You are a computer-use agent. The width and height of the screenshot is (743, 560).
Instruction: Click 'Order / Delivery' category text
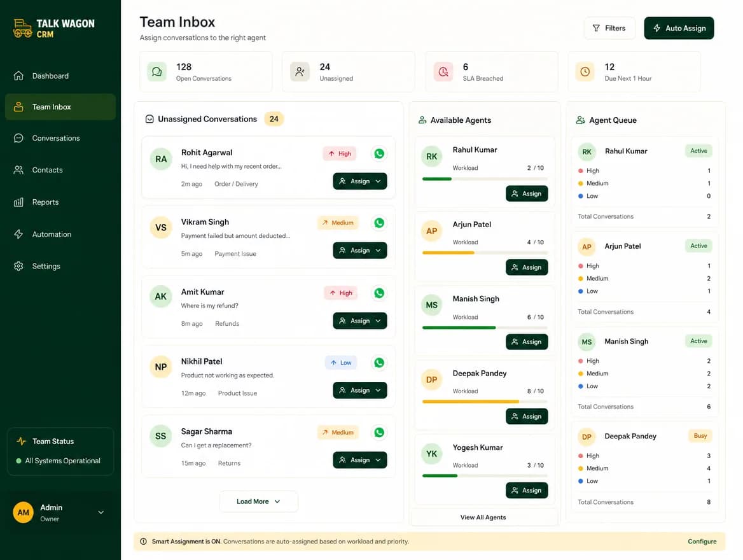(236, 184)
